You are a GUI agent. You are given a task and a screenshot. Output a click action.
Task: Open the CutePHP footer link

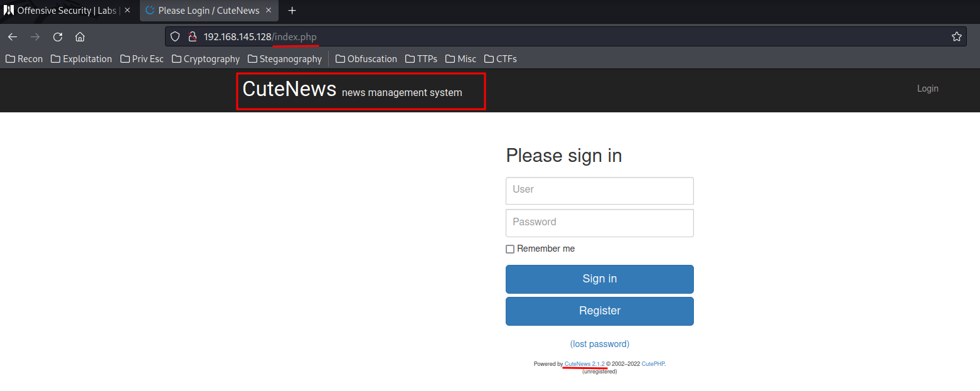pyautogui.click(x=652, y=363)
